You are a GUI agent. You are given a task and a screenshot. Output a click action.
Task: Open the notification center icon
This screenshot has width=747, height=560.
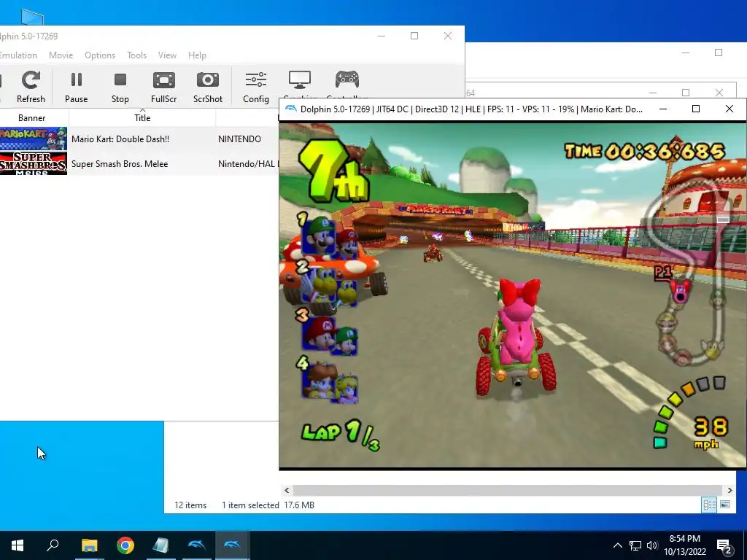coord(724,546)
